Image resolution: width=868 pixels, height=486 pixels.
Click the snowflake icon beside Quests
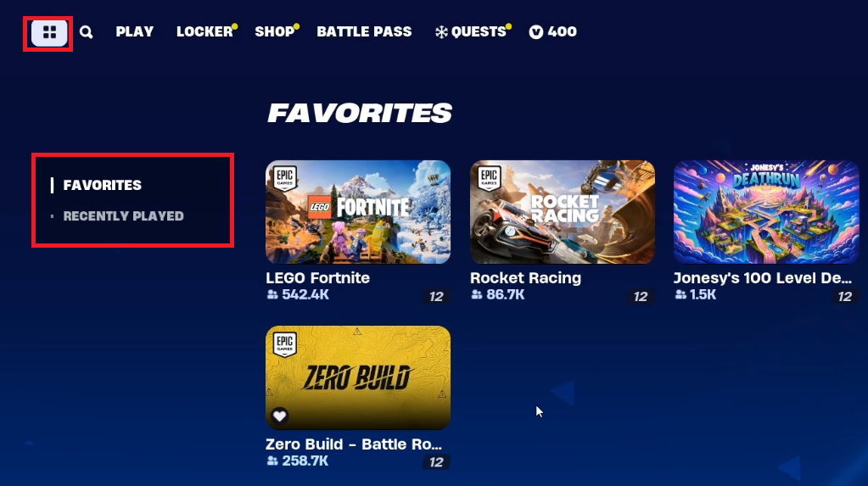point(441,32)
